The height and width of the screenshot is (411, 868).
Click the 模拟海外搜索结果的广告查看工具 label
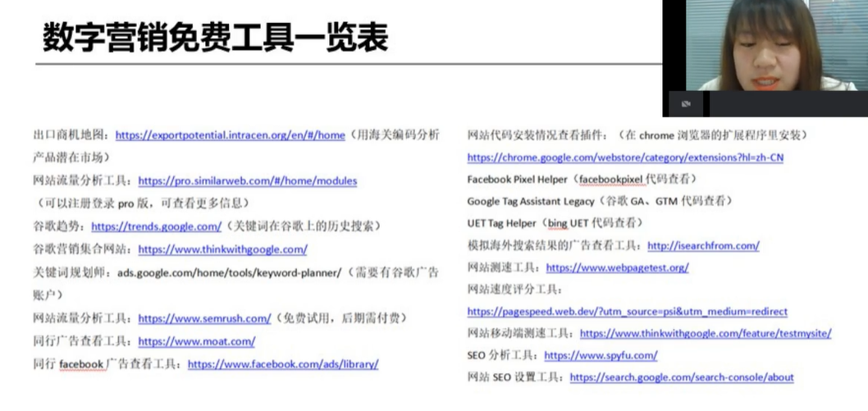(554, 245)
